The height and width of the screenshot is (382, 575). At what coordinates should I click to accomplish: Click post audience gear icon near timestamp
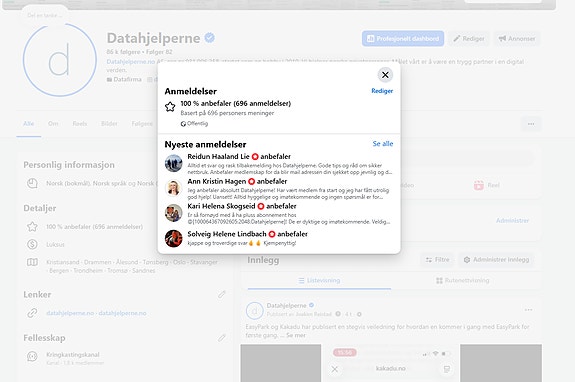[x=359, y=314]
